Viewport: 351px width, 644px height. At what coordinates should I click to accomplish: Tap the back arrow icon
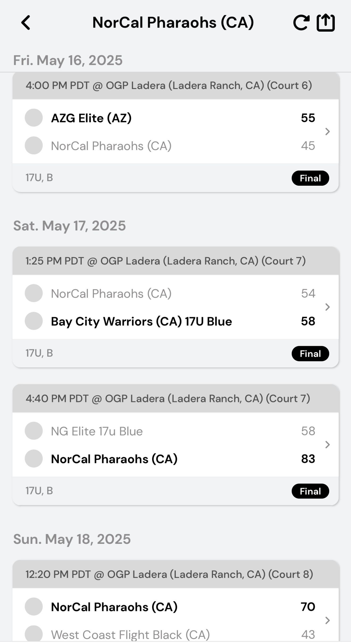coord(26,23)
